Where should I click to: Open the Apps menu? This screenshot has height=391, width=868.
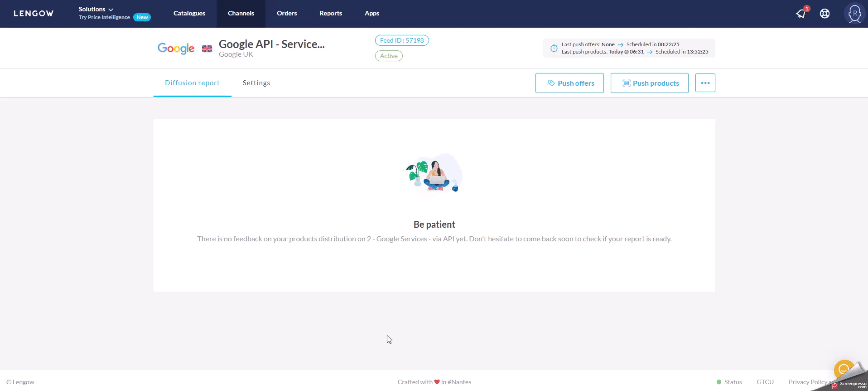(x=372, y=13)
